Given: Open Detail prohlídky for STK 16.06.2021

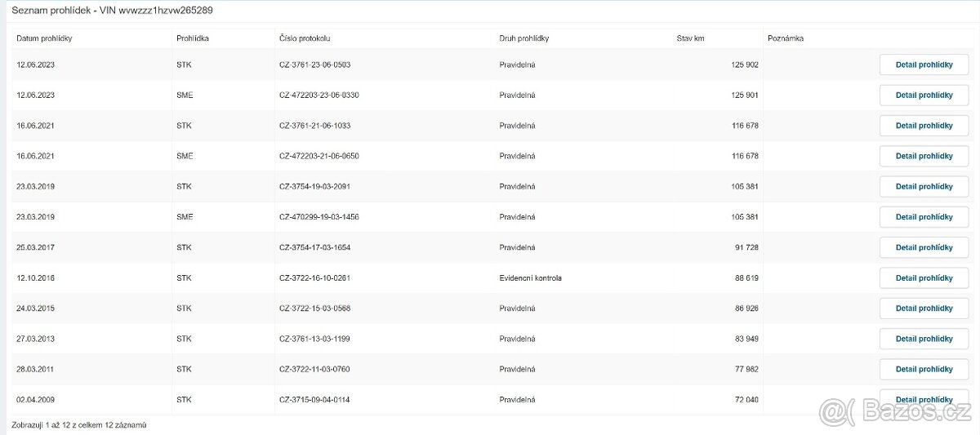Looking at the screenshot, I should pyautogui.click(x=924, y=126).
